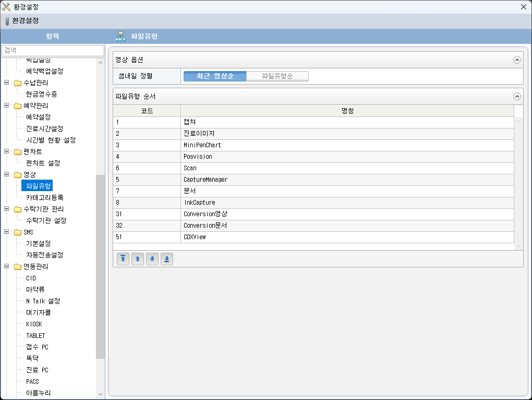Open 자동전송설정 under SMS
This screenshot has height=400, width=532.
pyautogui.click(x=44, y=255)
